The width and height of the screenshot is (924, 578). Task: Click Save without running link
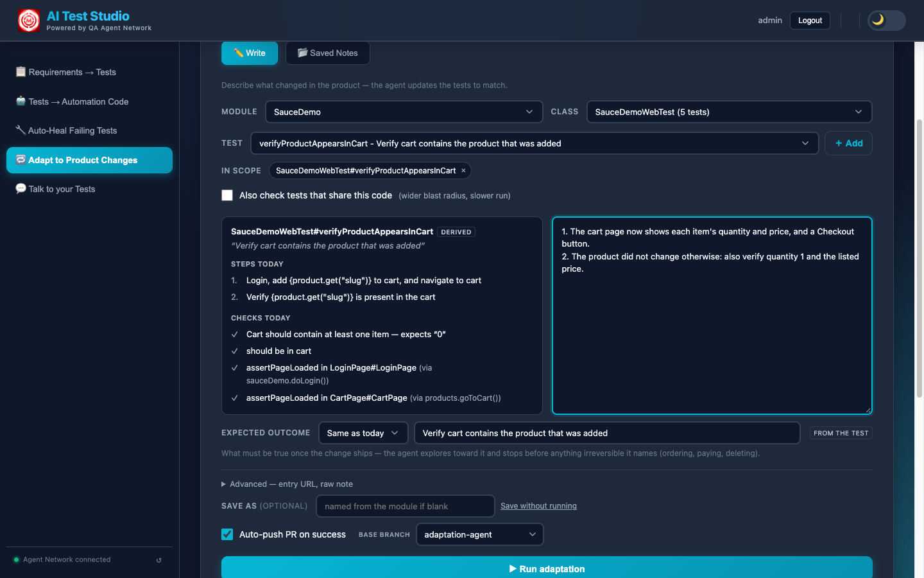[538, 506]
